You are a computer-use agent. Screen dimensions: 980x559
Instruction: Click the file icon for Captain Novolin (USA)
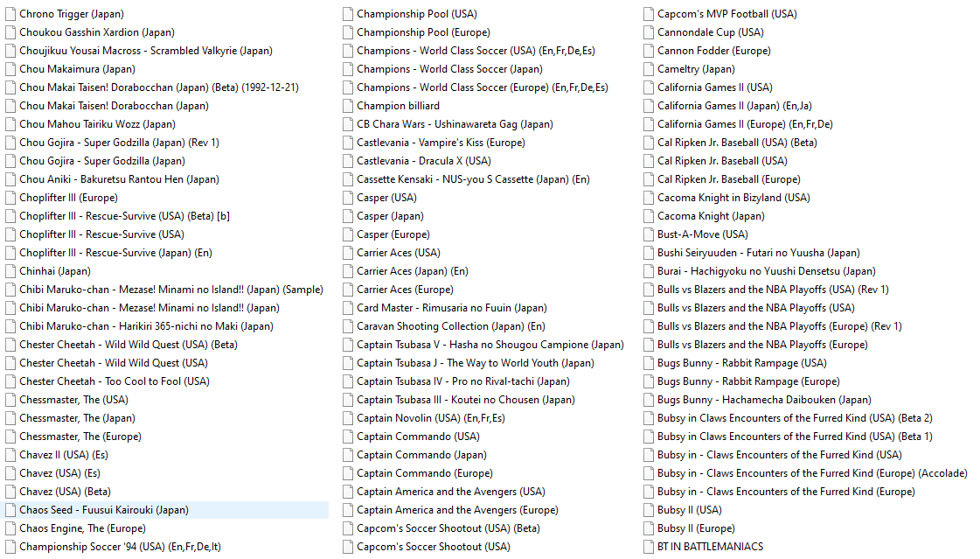(x=347, y=418)
